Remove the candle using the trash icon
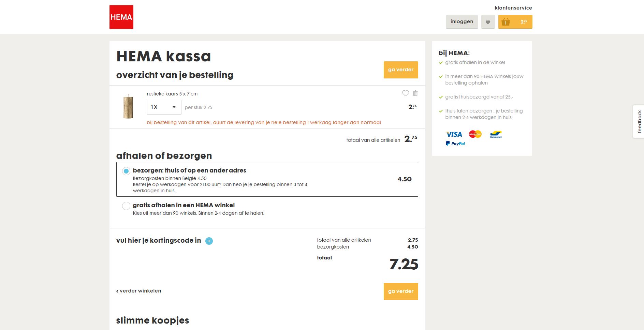 tap(416, 93)
